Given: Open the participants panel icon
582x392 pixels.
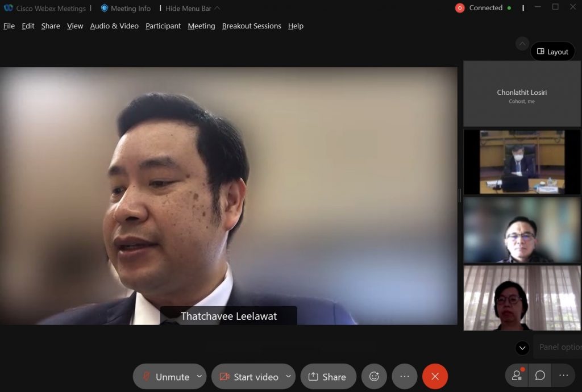Looking at the screenshot, I should [x=517, y=376].
